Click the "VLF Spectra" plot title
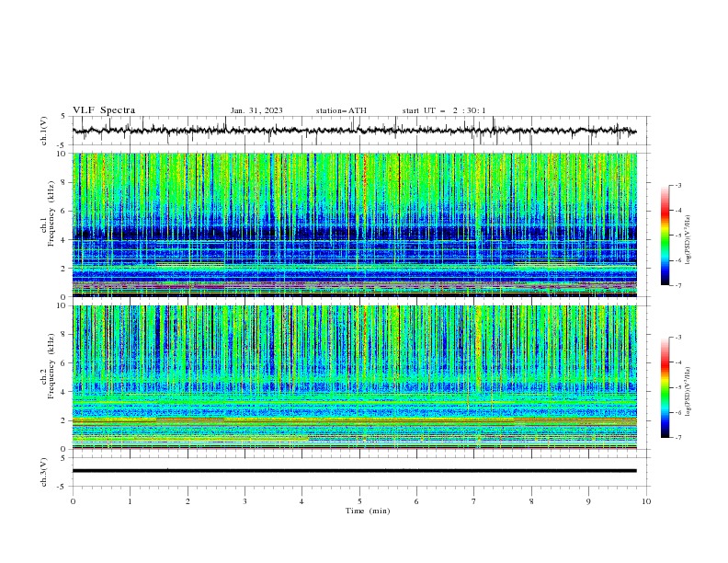728x563 pixels. (104, 110)
